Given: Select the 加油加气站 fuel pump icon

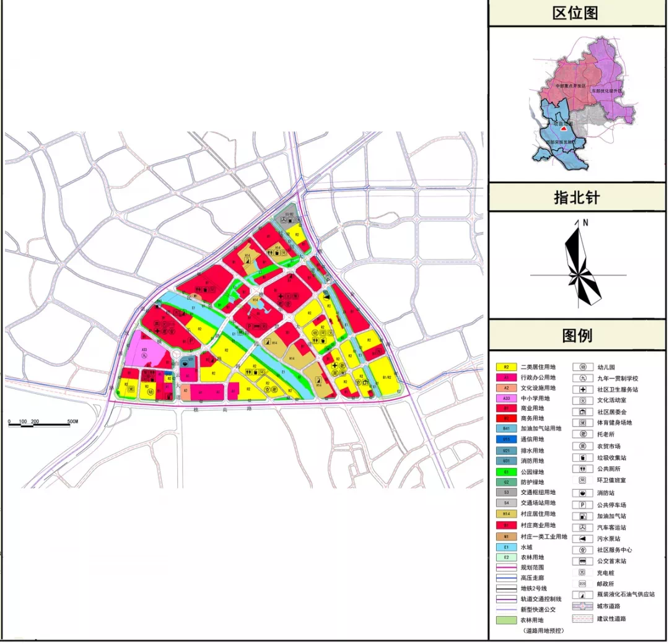Looking at the screenshot, I should pyautogui.click(x=583, y=516).
